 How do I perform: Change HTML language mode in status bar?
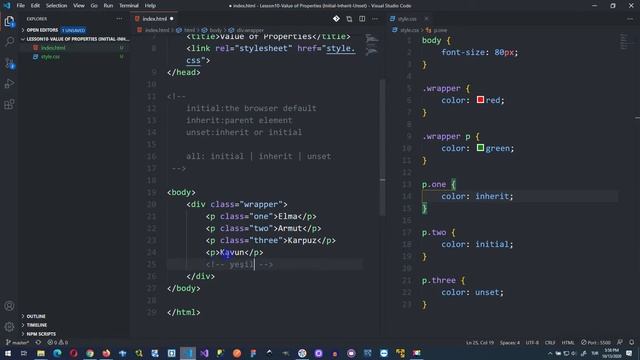(568, 342)
